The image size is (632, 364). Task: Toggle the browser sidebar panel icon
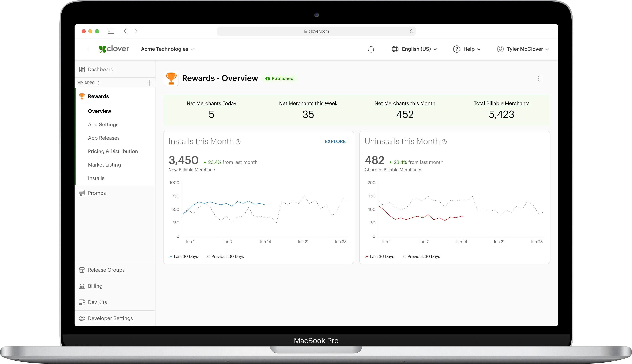coord(111,31)
